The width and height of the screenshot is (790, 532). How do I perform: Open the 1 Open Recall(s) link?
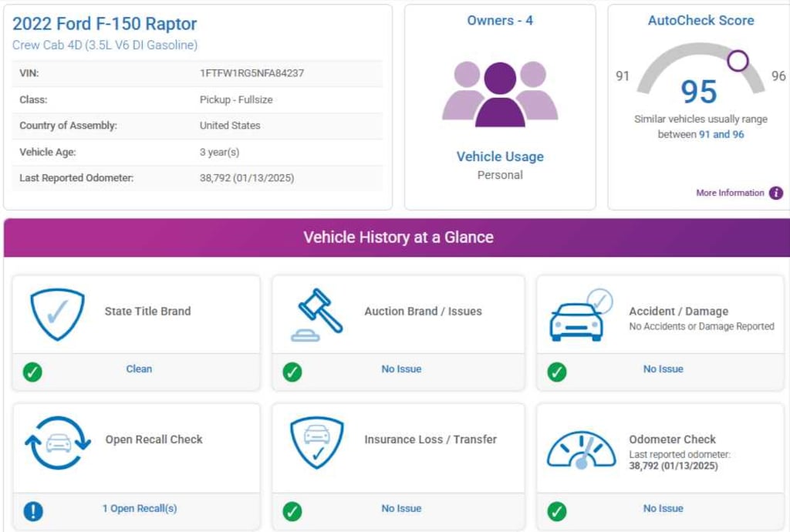point(140,509)
